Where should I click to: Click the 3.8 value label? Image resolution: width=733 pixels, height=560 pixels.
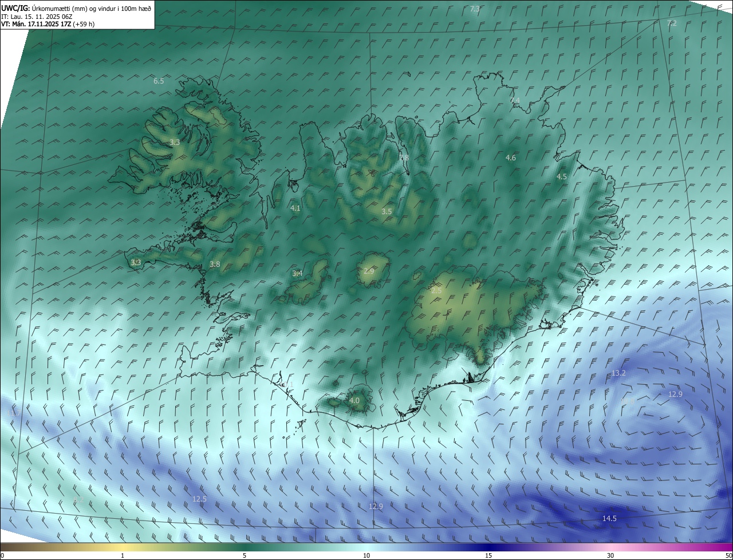click(x=215, y=264)
